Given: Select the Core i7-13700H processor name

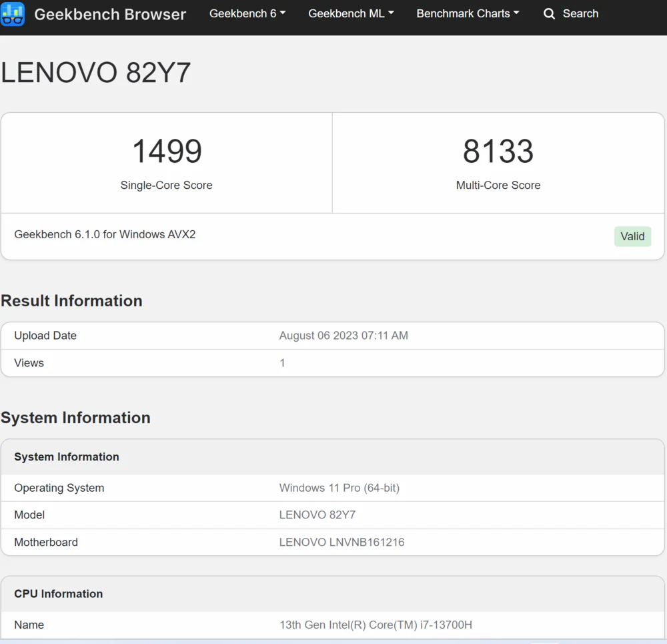Looking at the screenshot, I should pyautogui.click(x=376, y=625).
